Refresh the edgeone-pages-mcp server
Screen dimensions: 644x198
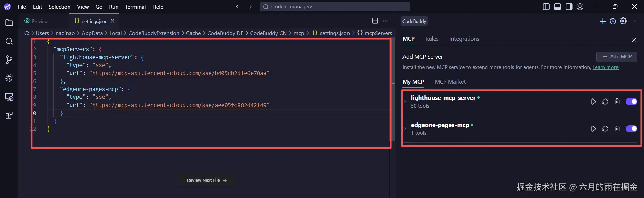[x=605, y=129]
